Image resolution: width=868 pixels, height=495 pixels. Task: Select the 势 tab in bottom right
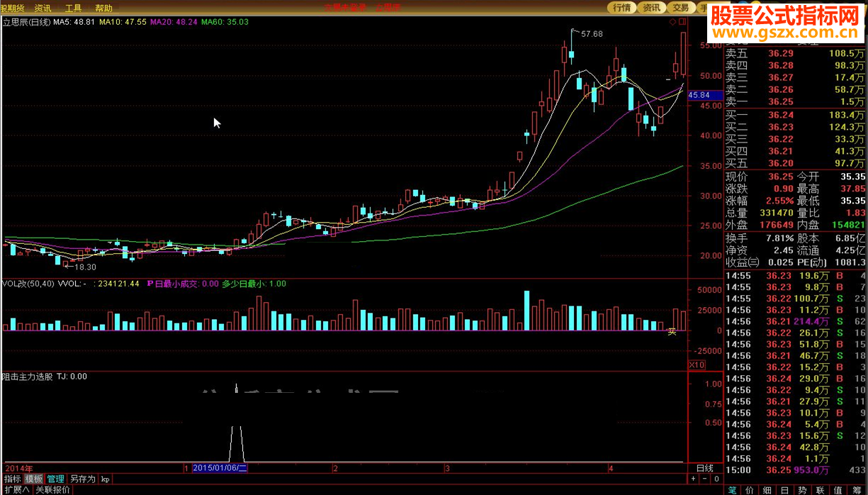click(x=803, y=489)
